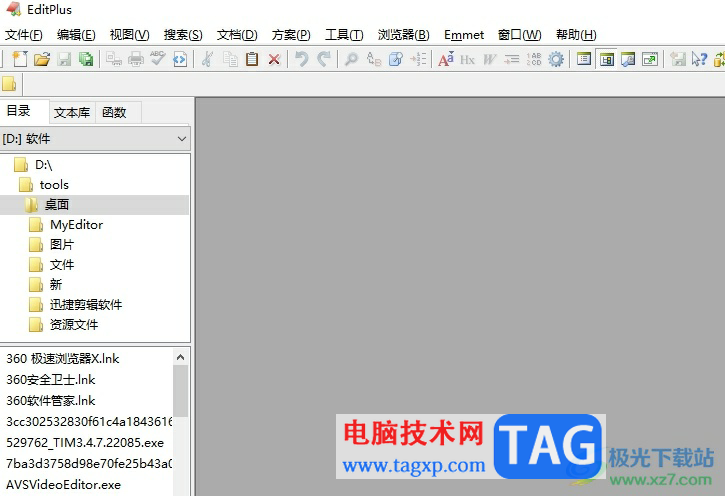This screenshot has width=725, height=496.
Task: Toggle word wrap W icon
Action: coord(490,60)
